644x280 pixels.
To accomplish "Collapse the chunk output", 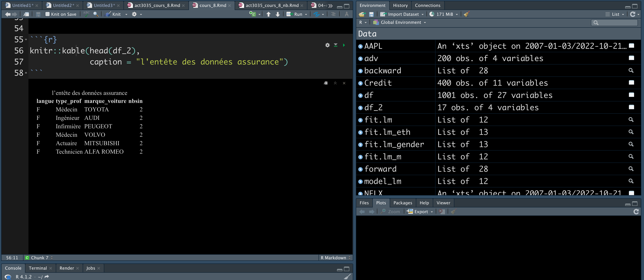I will 335,83.
